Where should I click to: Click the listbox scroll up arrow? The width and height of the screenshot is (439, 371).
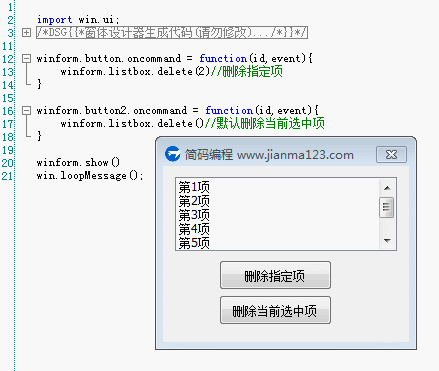pos(387,188)
